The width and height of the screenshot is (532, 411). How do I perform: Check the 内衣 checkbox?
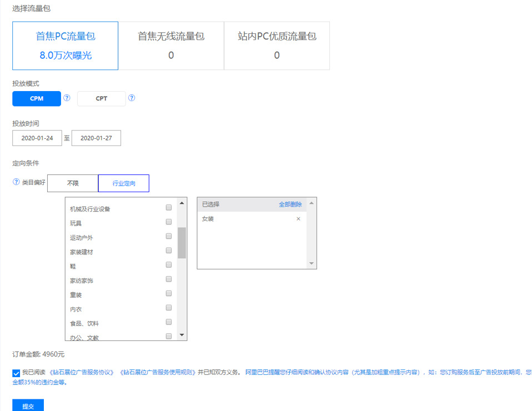pyautogui.click(x=169, y=308)
